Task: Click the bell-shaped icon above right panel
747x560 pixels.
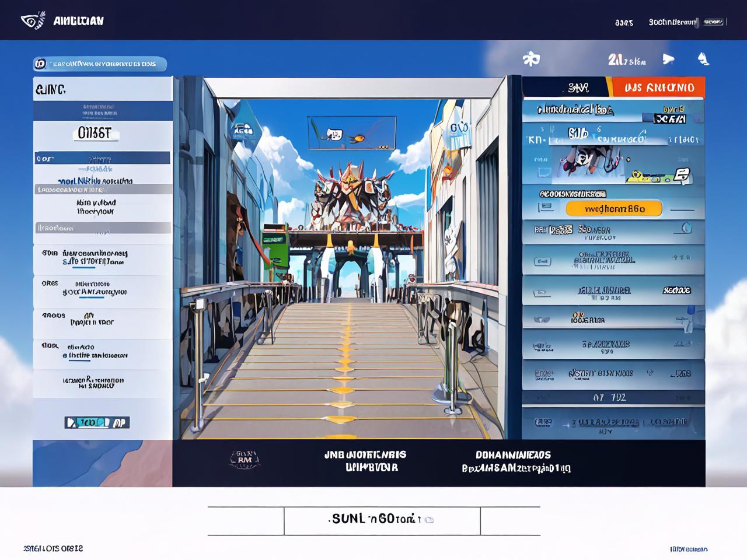Action: pos(703,58)
